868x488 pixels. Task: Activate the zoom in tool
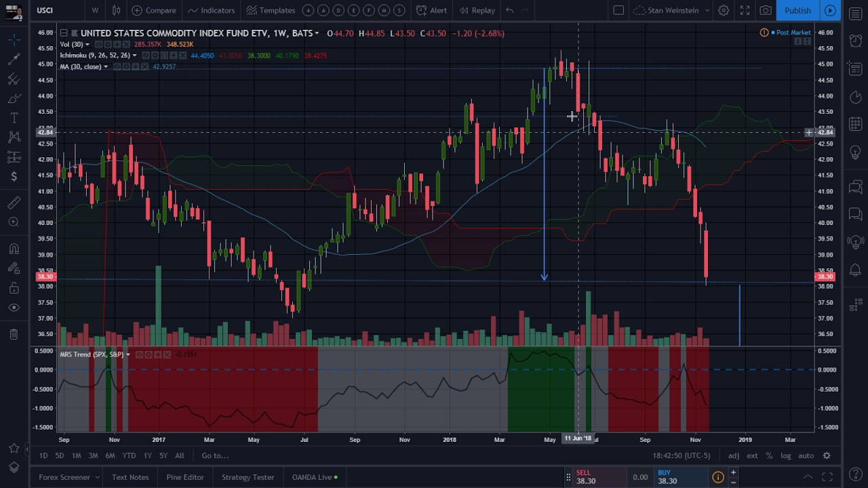[x=14, y=222]
